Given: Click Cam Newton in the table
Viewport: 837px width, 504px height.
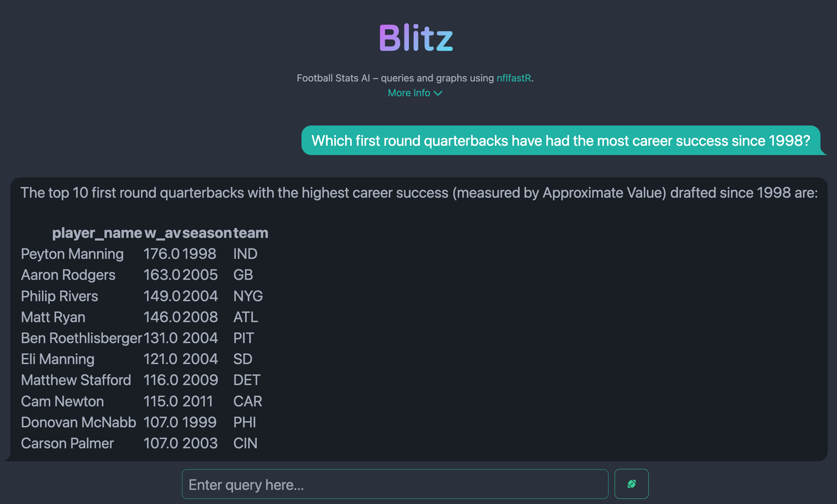Looking at the screenshot, I should click(62, 401).
